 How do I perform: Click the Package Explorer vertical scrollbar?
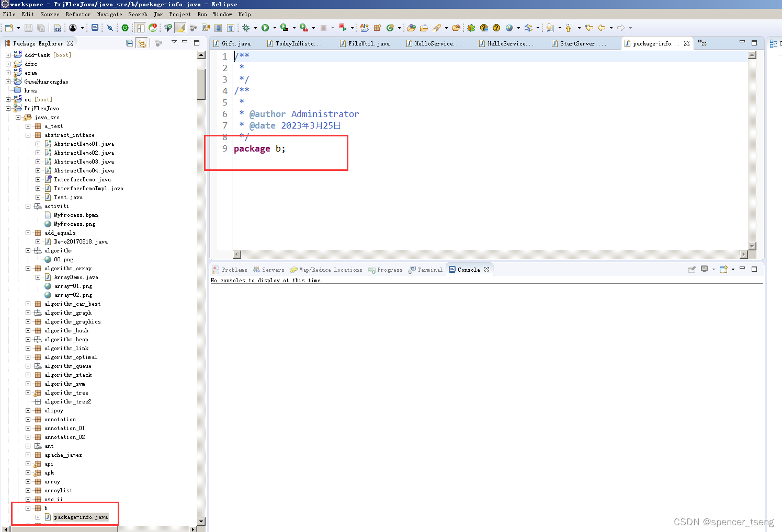coord(201,84)
